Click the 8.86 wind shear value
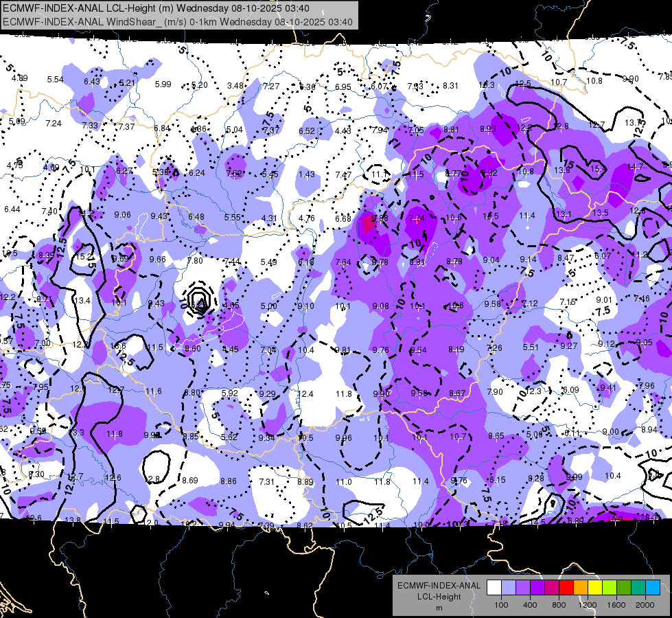 pyautogui.click(x=229, y=481)
